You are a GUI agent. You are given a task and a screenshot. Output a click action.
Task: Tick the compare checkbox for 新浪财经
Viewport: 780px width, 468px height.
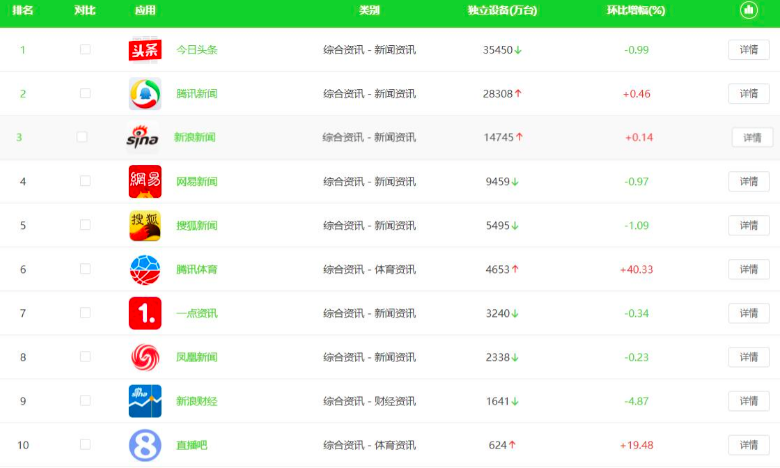tap(85, 400)
